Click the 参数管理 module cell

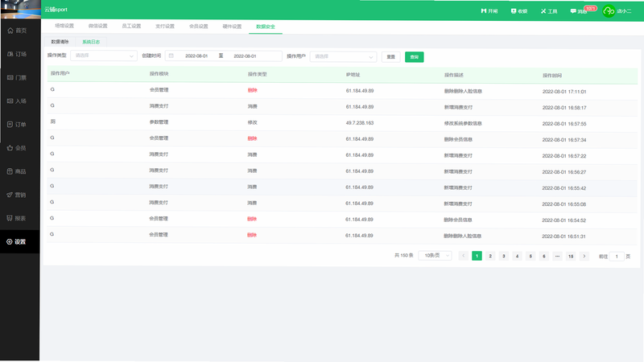click(159, 122)
